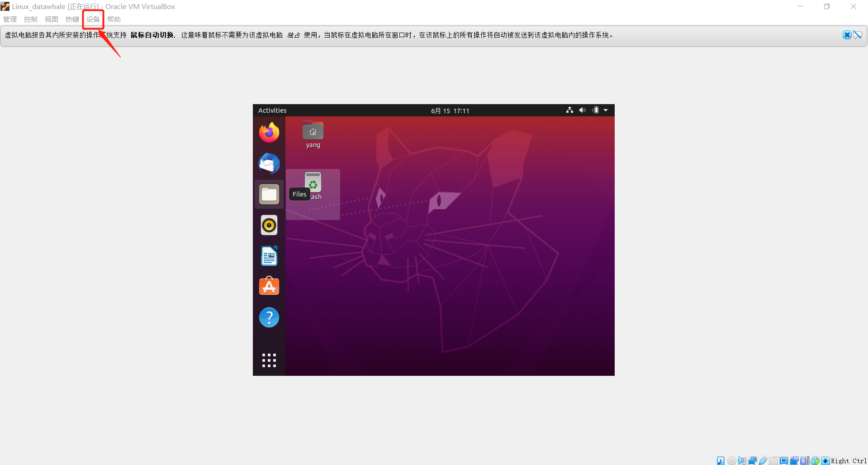Dismiss the mouse integration notification

tap(847, 35)
